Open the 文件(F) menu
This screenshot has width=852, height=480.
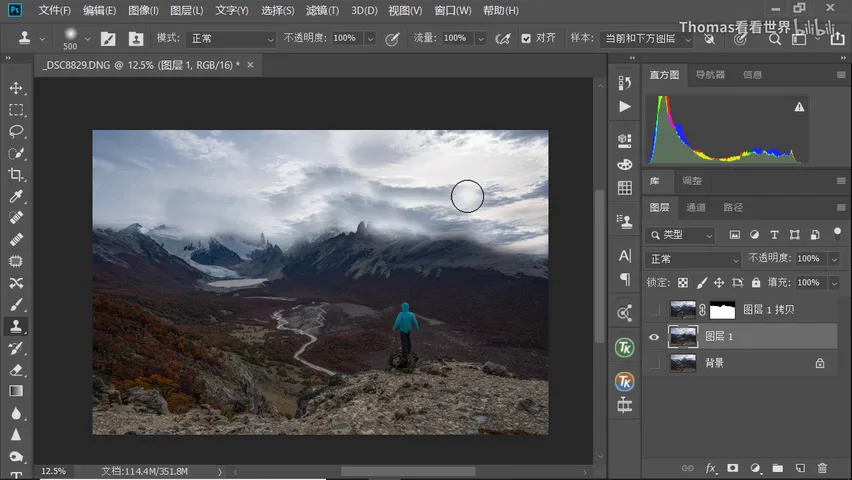pyautogui.click(x=54, y=10)
